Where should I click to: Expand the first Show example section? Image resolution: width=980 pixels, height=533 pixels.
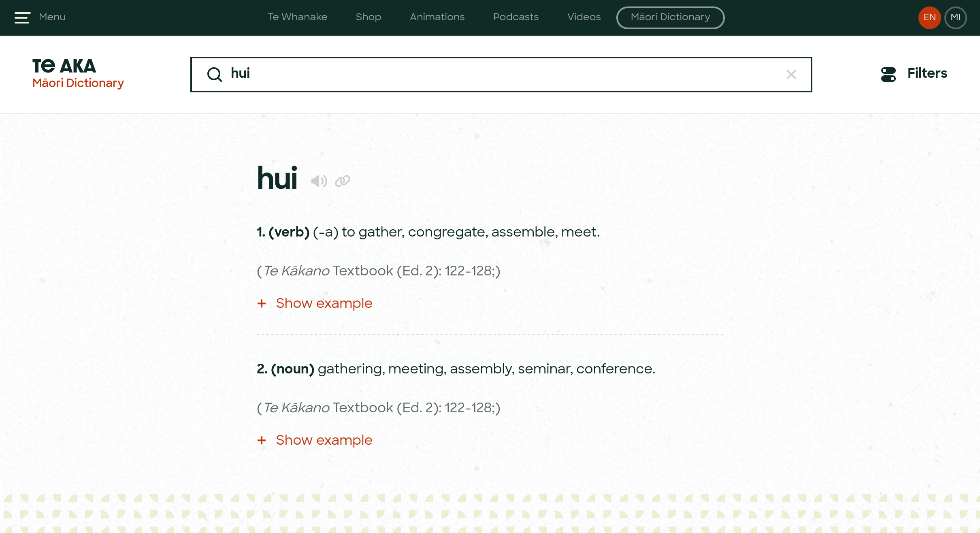315,303
